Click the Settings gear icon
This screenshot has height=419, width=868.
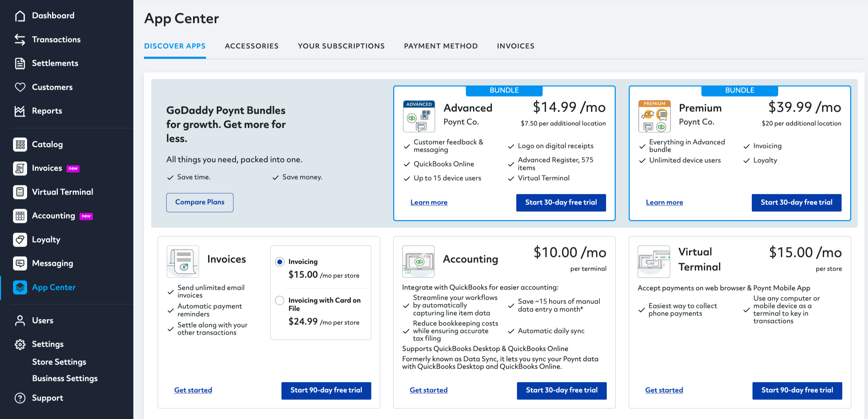[20, 344]
